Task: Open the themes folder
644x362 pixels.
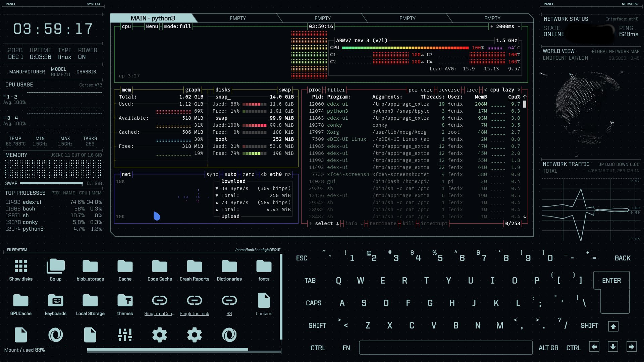Action: point(125,301)
